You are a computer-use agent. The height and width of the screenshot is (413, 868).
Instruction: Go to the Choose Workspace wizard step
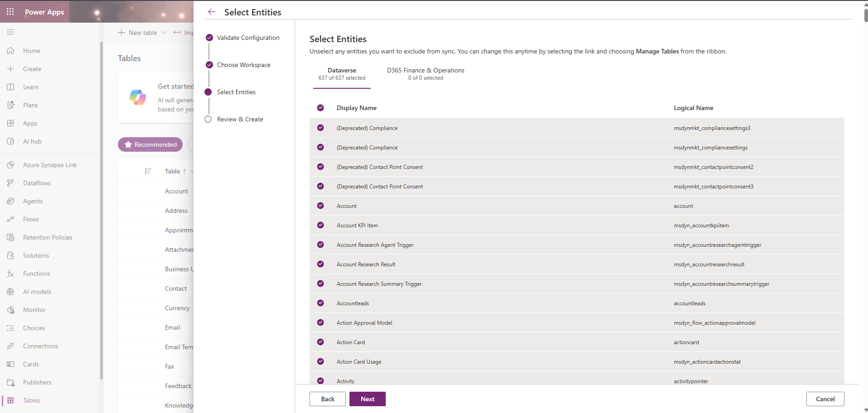click(x=243, y=65)
